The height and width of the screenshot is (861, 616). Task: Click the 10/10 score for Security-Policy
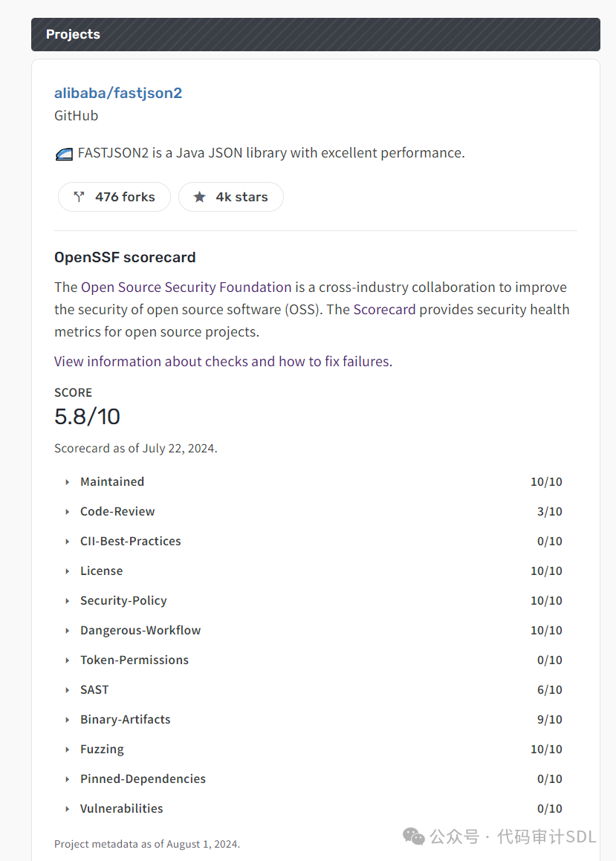pyautogui.click(x=546, y=601)
